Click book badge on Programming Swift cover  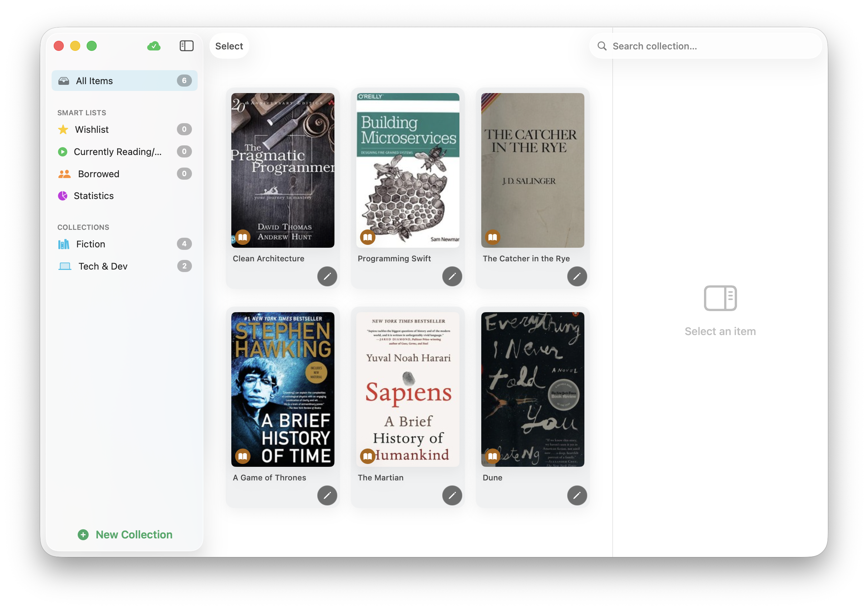coord(367,237)
